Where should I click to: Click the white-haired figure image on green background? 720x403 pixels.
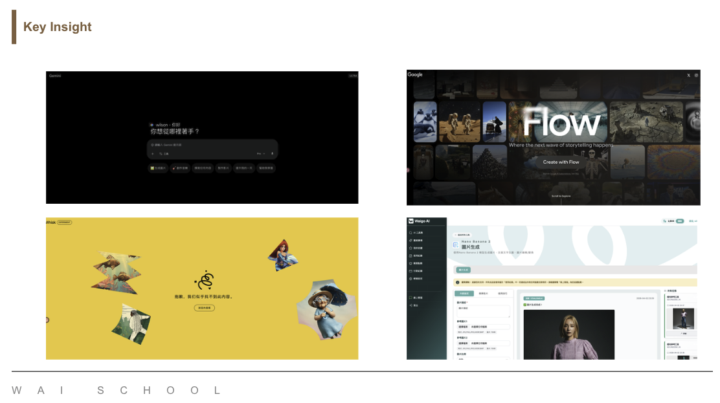pyautogui.click(x=131, y=324)
